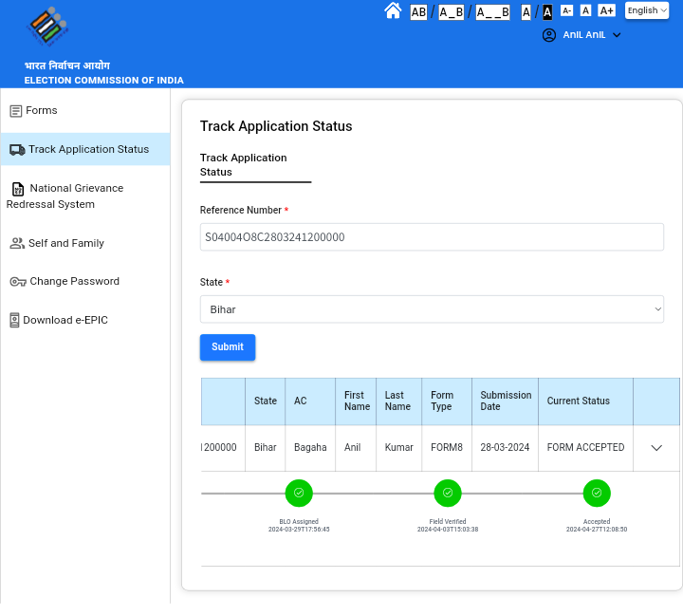
Task: Click the State column header
Action: pyautogui.click(x=265, y=401)
